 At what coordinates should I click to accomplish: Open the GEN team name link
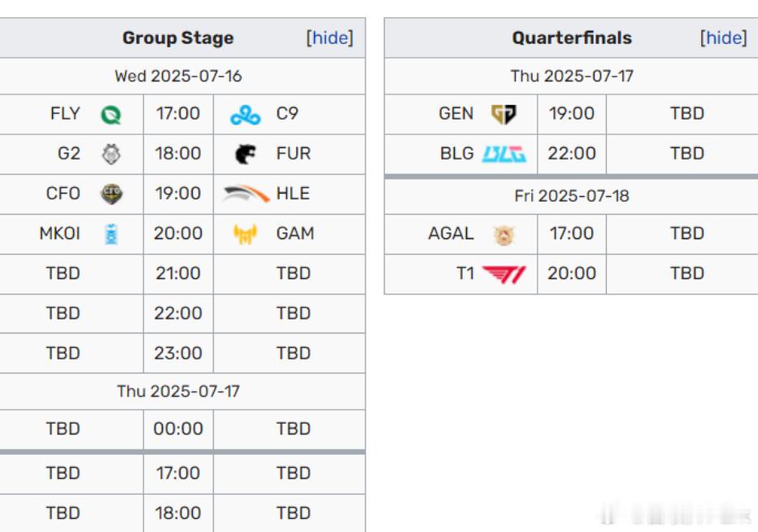click(456, 114)
